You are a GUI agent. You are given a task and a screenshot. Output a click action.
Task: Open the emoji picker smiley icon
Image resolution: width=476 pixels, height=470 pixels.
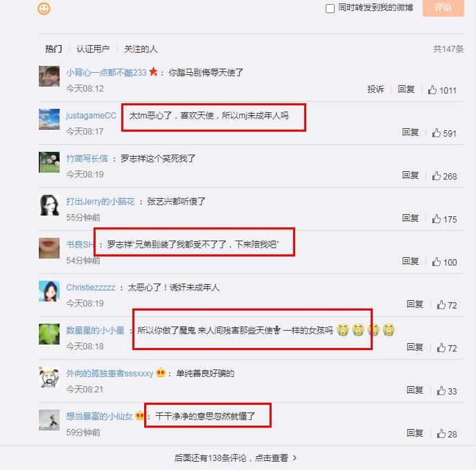click(44, 8)
